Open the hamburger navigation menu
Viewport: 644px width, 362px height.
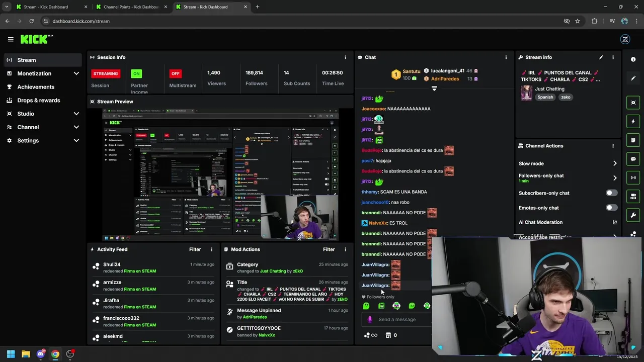point(11,39)
